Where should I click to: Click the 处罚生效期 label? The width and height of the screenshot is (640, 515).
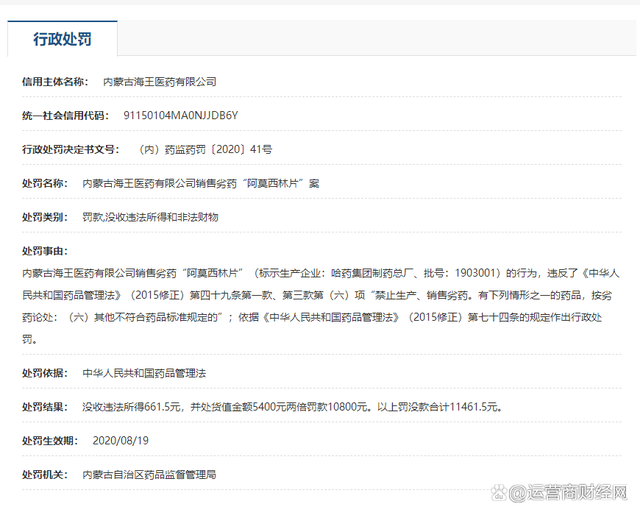click(50, 441)
